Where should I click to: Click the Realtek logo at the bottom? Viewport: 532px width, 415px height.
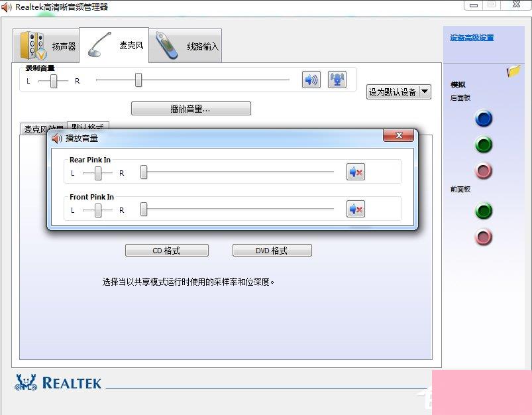point(58,383)
